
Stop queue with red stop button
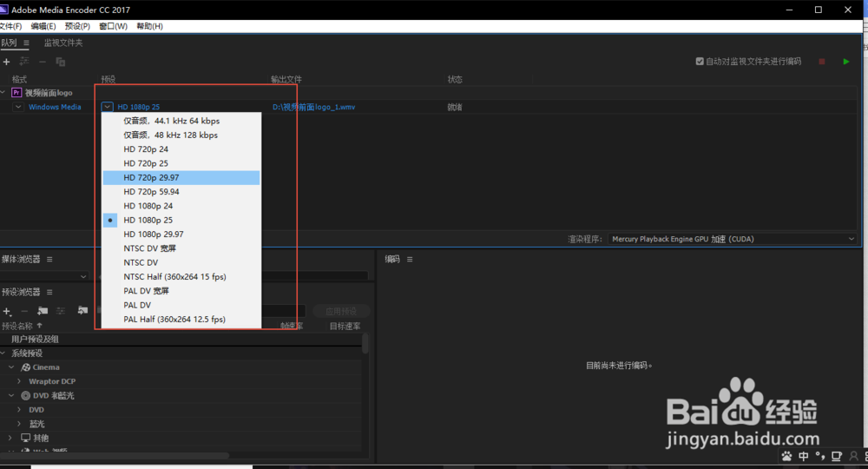[x=821, y=62]
